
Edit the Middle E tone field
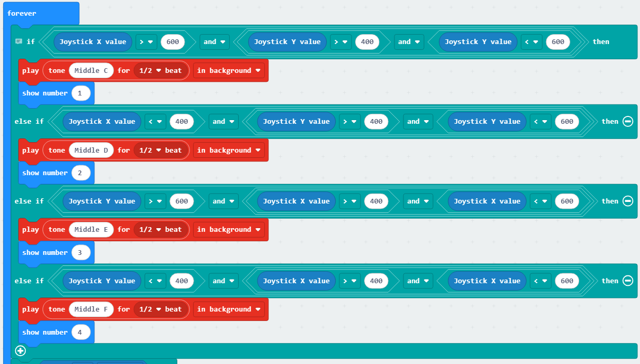click(91, 230)
